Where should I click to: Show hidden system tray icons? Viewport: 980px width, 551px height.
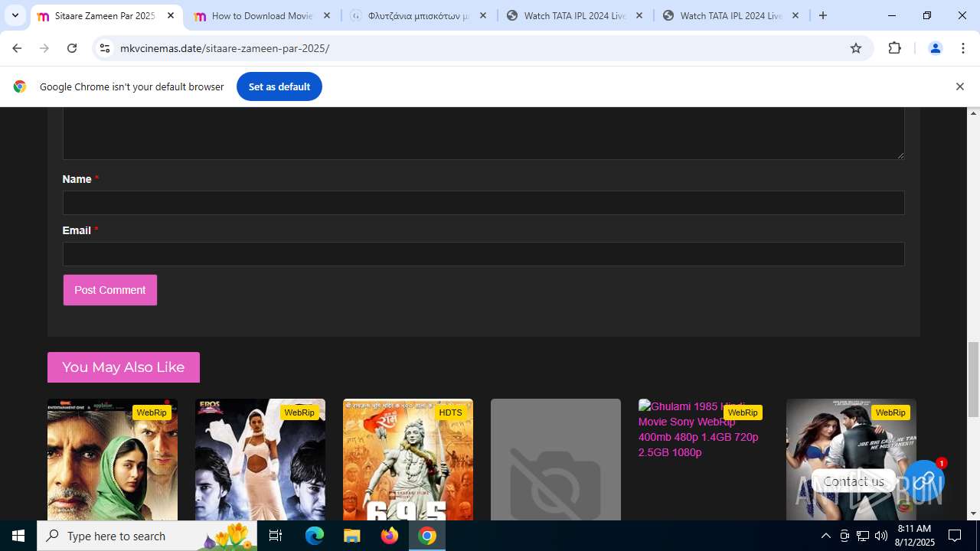point(825,536)
